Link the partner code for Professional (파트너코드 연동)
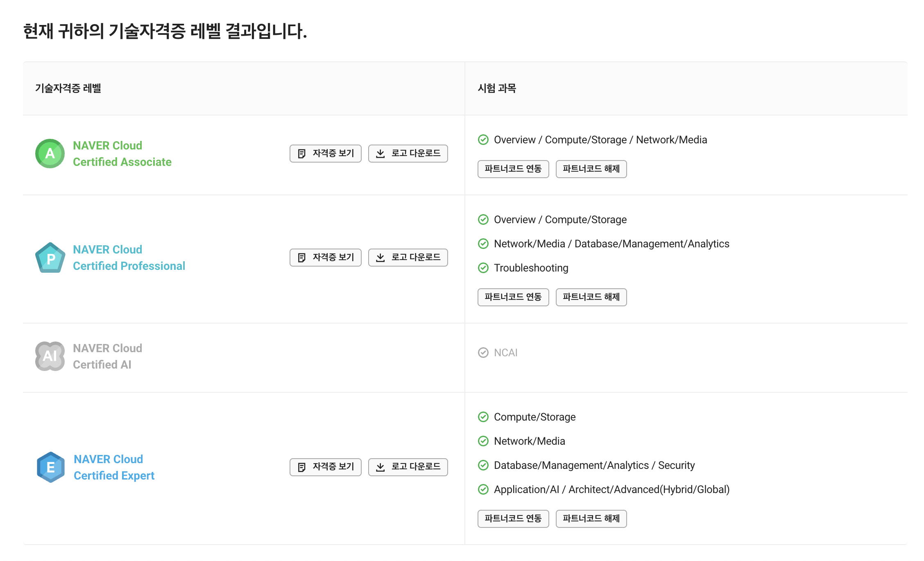 point(513,297)
